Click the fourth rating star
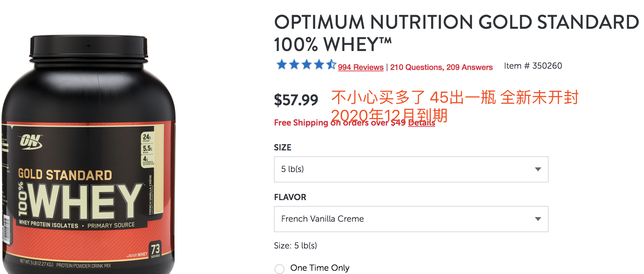Viewport: 644px width, 274px height. pyautogui.click(x=319, y=64)
